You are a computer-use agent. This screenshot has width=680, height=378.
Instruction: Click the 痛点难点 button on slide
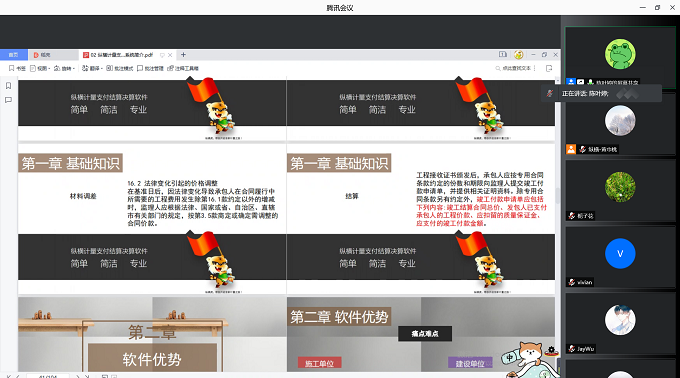pos(425,333)
